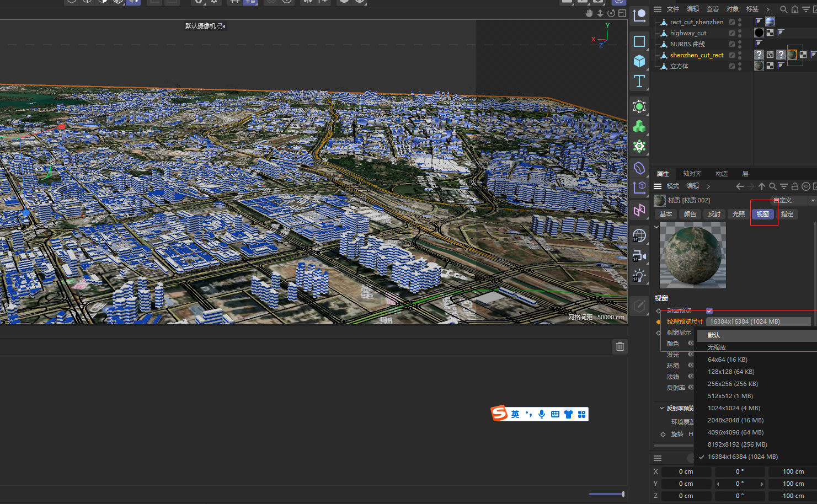This screenshot has height=504, width=817.
Task: Open the Camera tool in sidebar
Action: coord(639,256)
